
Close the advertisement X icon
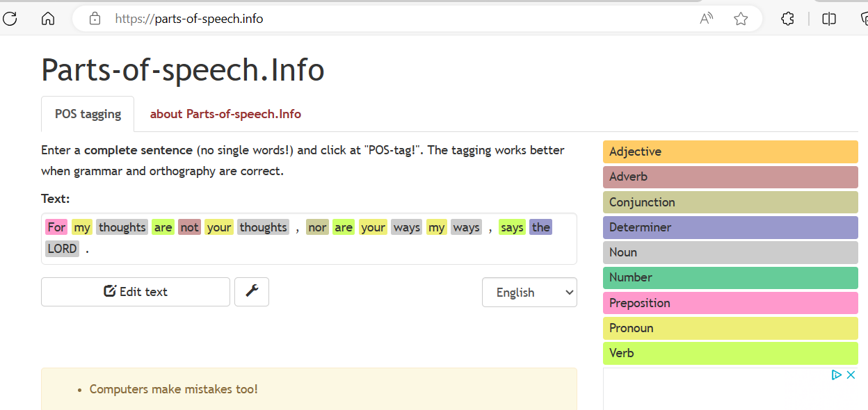click(851, 375)
